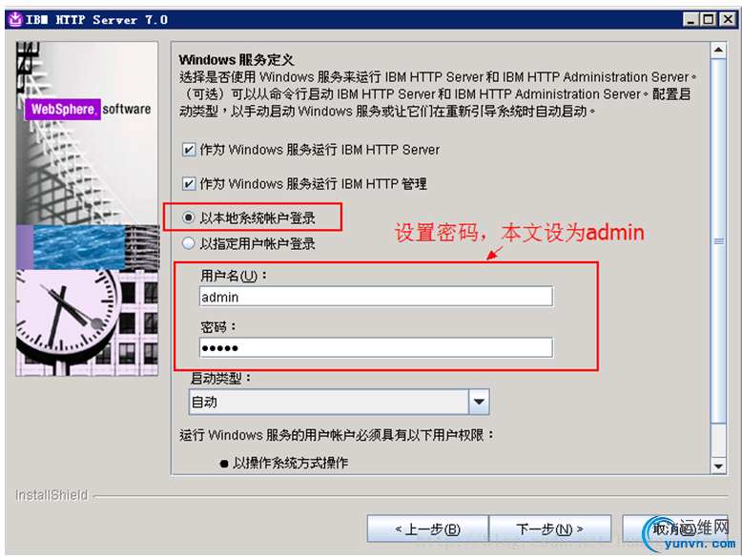Image resolution: width=742 pixels, height=560 pixels.
Task: Click the 用户名 field containing admin
Action: pos(376,297)
